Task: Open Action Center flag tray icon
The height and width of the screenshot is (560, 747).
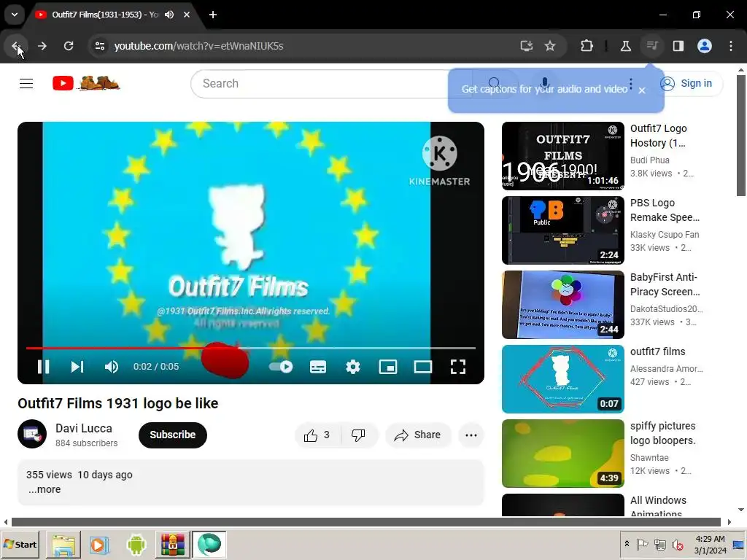Action: click(x=642, y=544)
